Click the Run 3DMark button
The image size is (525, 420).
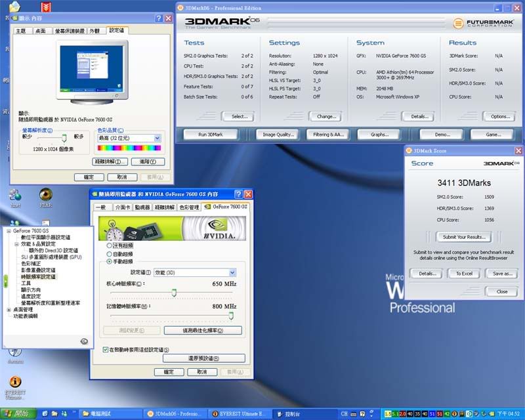pyautogui.click(x=211, y=135)
